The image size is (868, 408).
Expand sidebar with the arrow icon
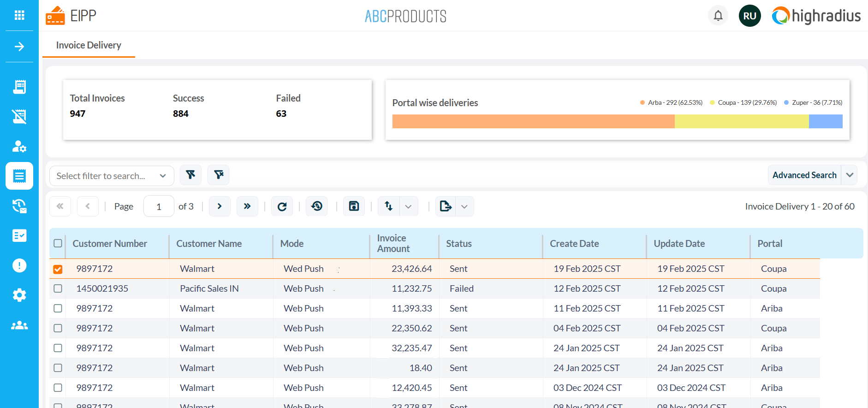[19, 47]
